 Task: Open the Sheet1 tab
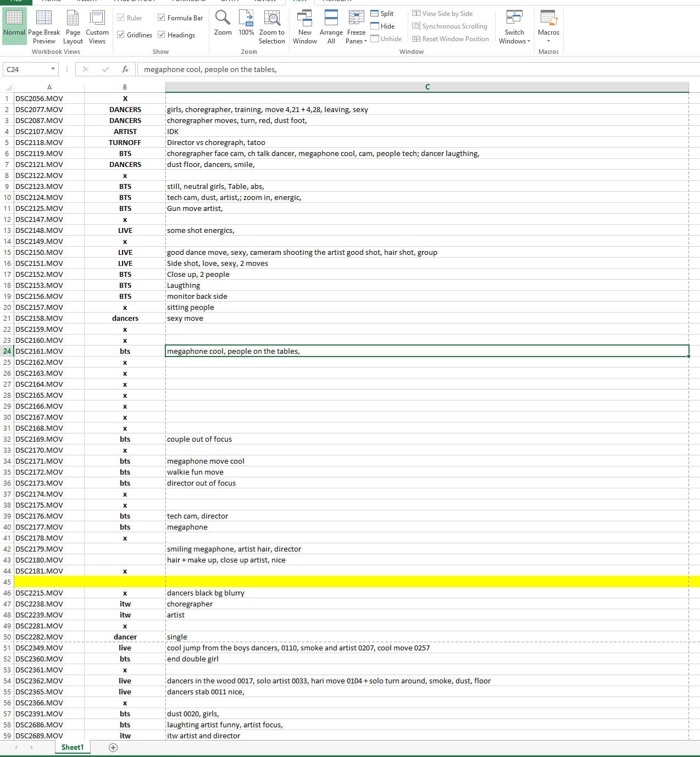(73, 747)
